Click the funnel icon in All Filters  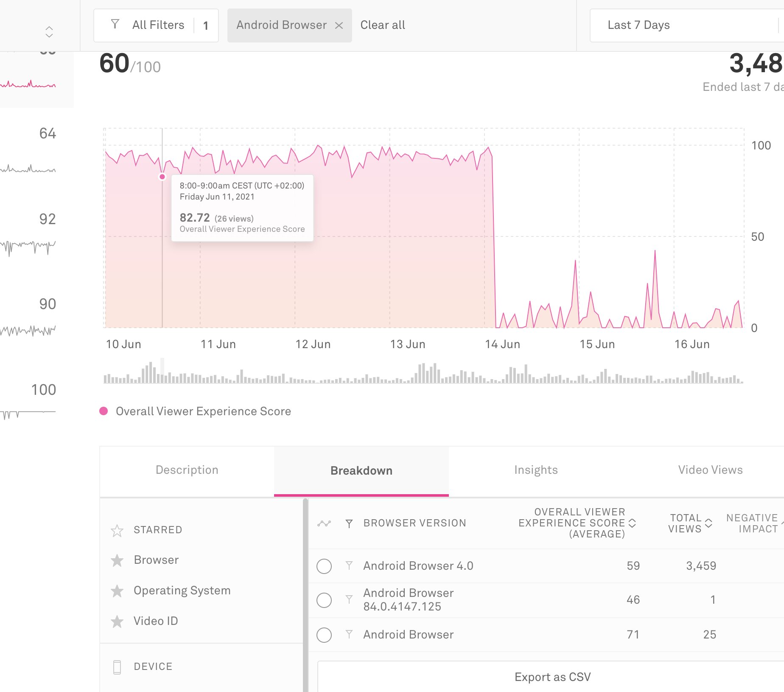(115, 24)
